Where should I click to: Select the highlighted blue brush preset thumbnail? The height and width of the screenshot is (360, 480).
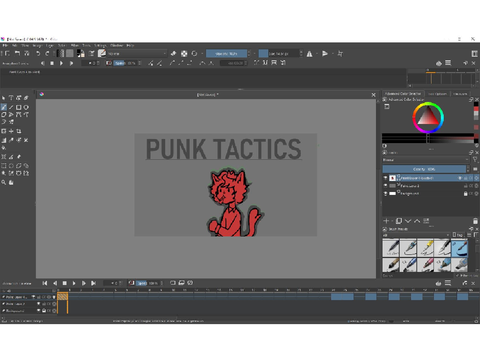[459, 248]
